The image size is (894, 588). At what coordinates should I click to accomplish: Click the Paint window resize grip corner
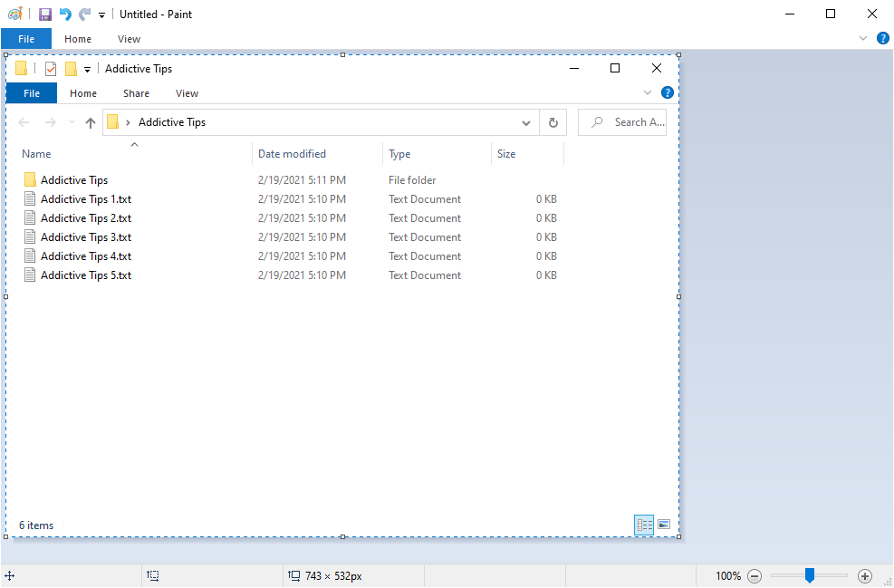click(888, 582)
